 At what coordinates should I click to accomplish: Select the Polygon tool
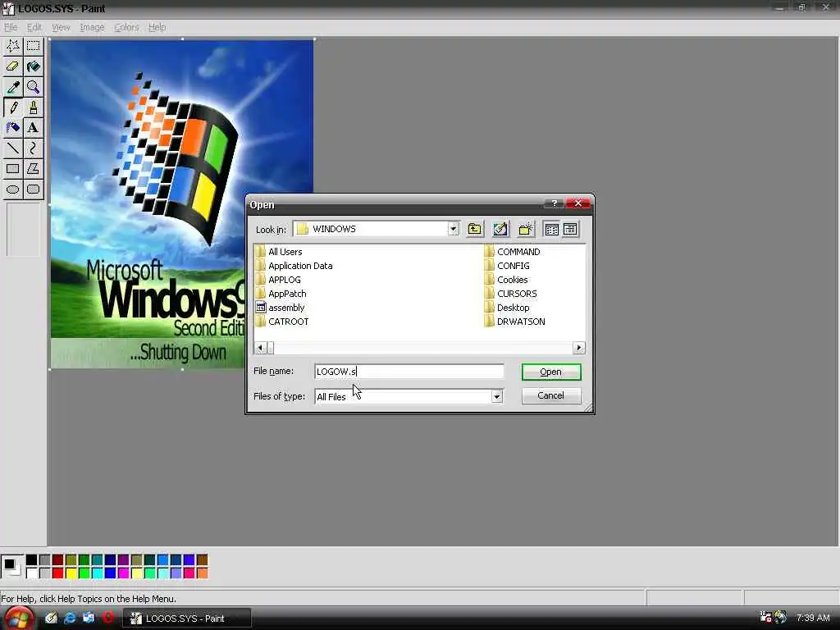coord(33,169)
